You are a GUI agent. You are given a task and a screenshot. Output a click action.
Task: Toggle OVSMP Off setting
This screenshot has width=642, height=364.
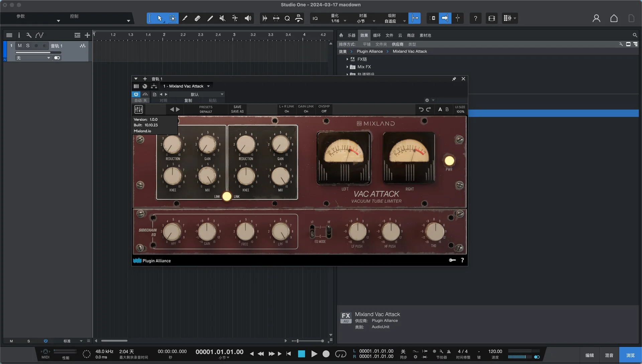click(324, 109)
